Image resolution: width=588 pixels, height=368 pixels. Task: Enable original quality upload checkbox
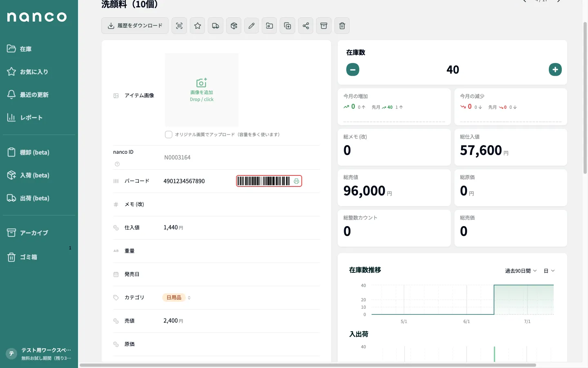pos(169,135)
